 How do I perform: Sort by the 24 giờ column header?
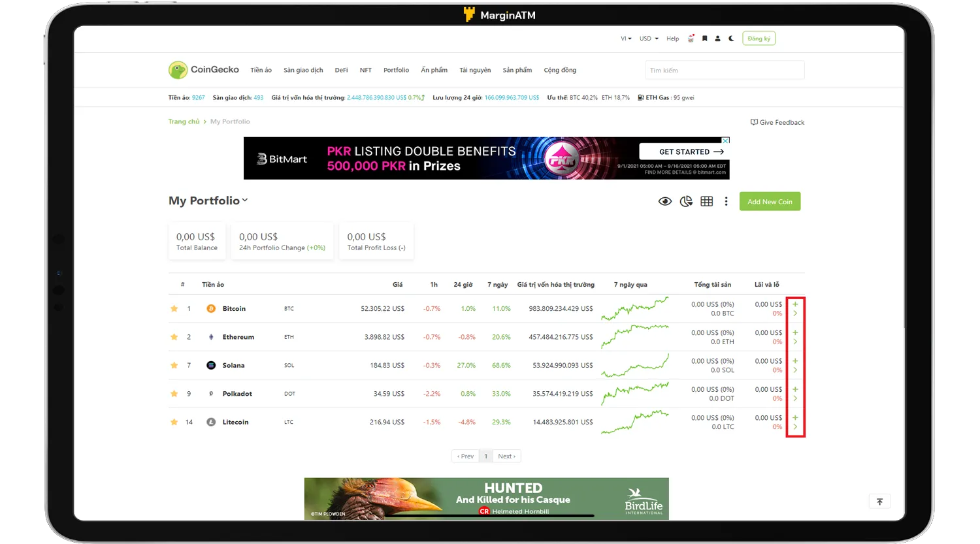pyautogui.click(x=463, y=285)
